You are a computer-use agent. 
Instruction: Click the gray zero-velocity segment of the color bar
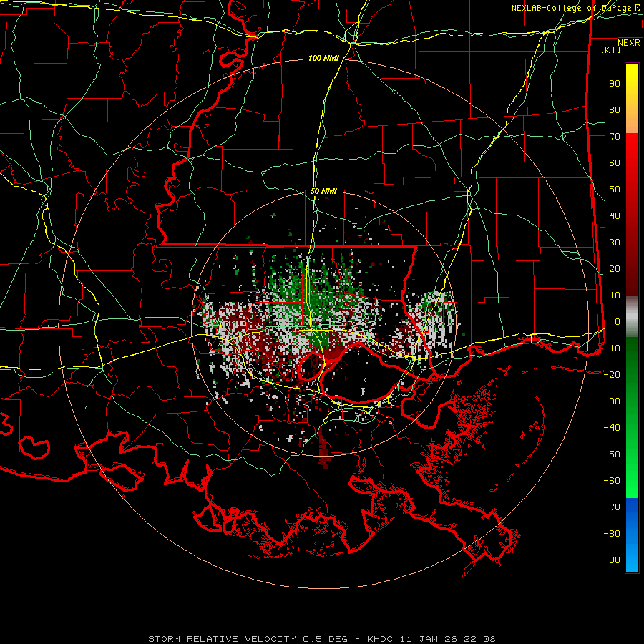(x=632, y=317)
